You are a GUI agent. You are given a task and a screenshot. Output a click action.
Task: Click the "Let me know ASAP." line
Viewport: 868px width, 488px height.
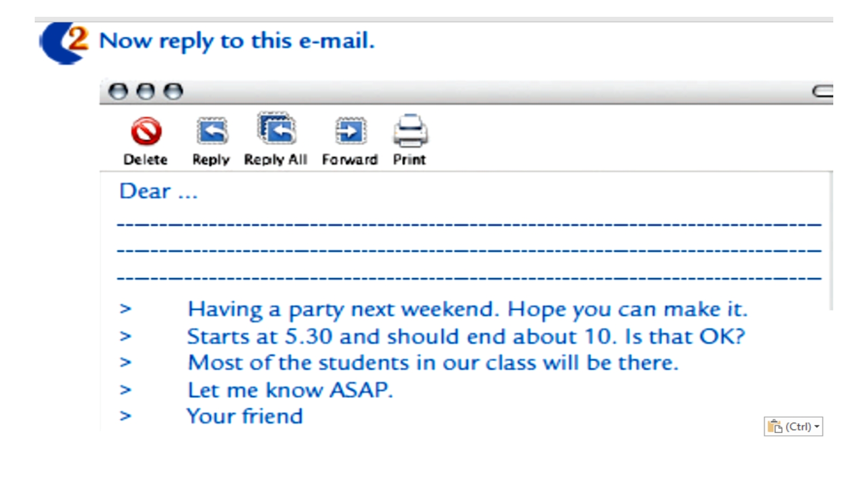(x=290, y=390)
